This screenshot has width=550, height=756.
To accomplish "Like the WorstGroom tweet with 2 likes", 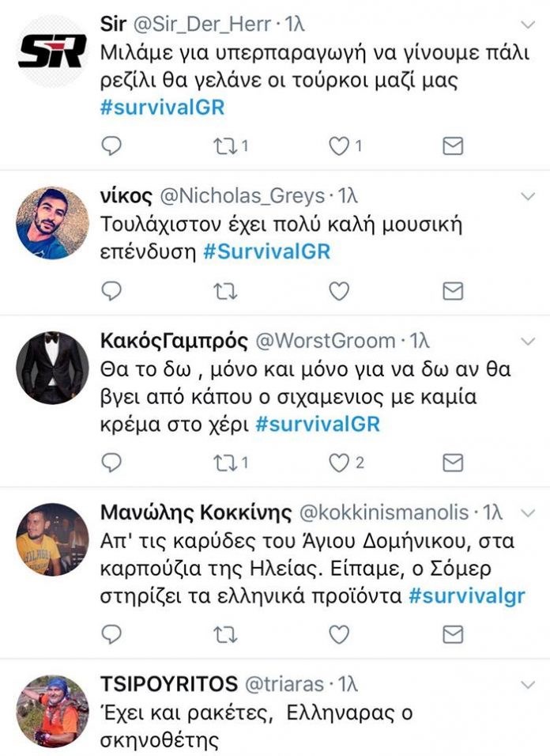I will (x=338, y=463).
